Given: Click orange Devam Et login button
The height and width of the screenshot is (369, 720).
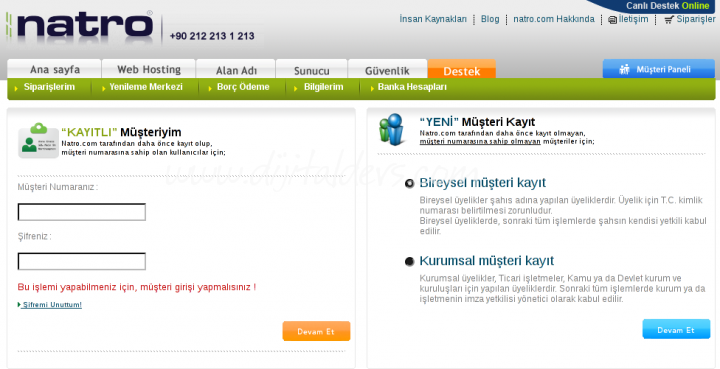Looking at the screenshot, I should (316, 331).
